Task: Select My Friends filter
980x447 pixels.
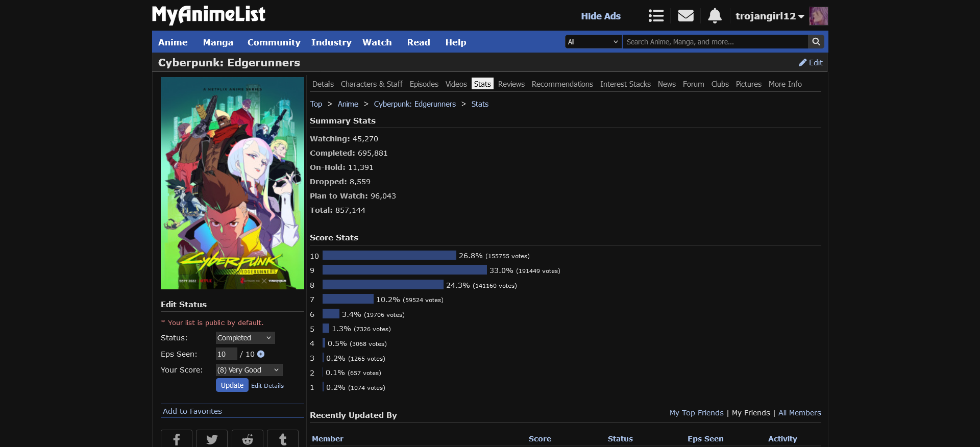Action: [751, 413]
